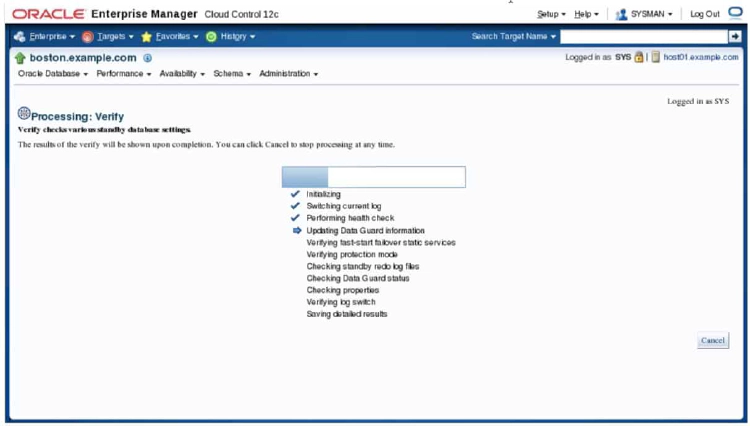Click host icon beside host01.example.com
This screenshot has height=426, width=750.
tap(655, 57)
